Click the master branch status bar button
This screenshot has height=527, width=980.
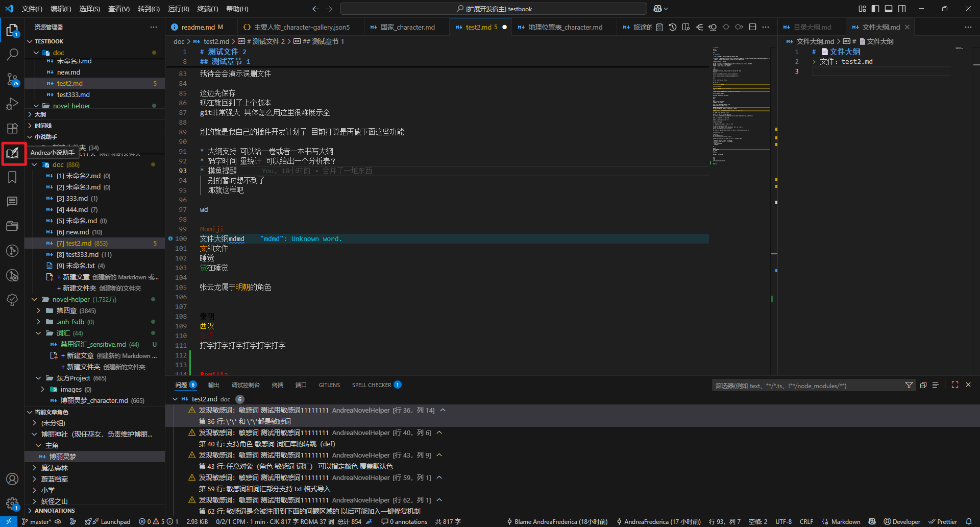click(37, 521)
